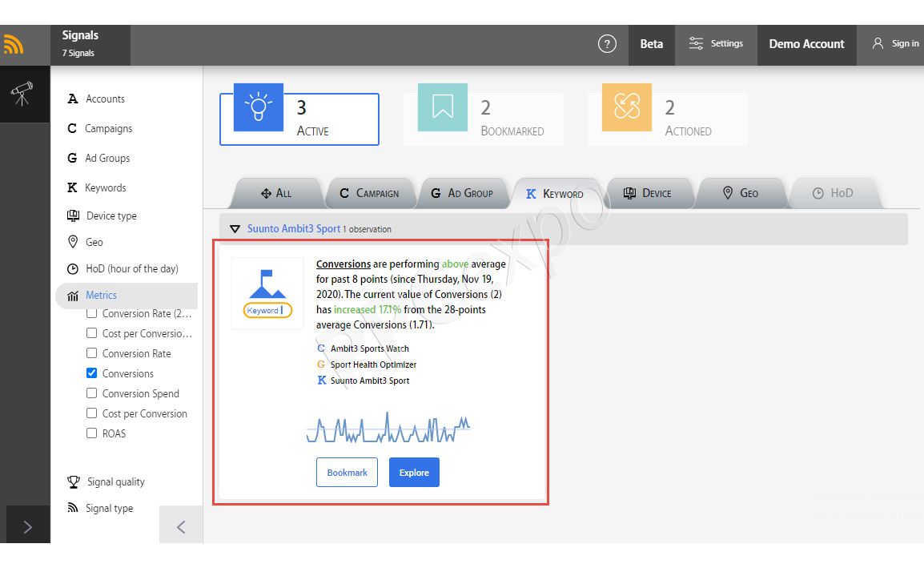This screenshot has height=568, width=924.
Task: Click the Active lightbulb icon
Action: coord(258,107)
